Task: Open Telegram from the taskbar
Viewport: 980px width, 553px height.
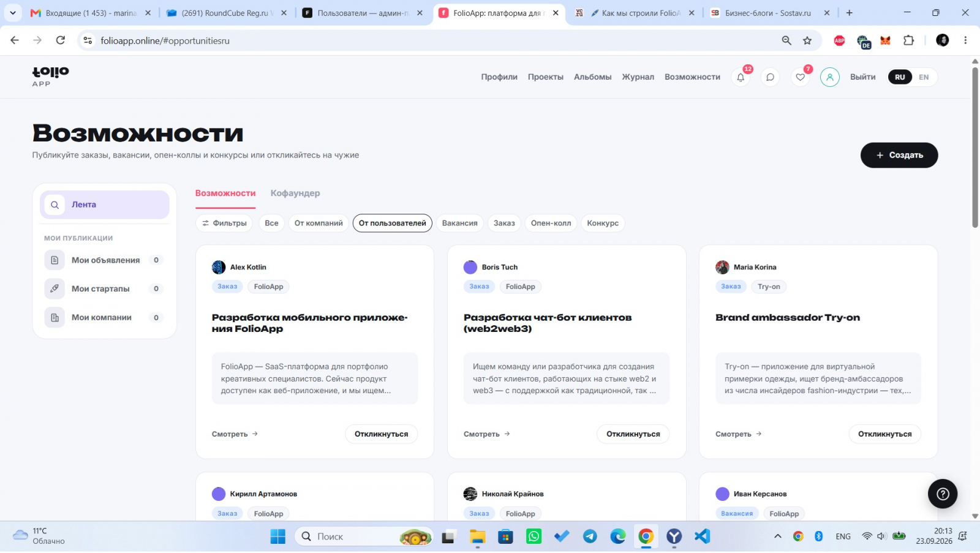Action: [590, 536]
